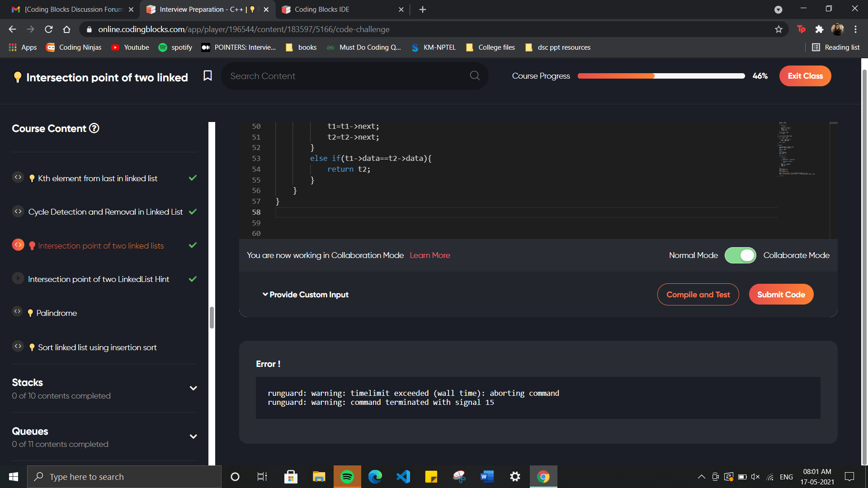Screen dimensions: 868x488
Task: Expand the Queues section
Action: (193, 437)
